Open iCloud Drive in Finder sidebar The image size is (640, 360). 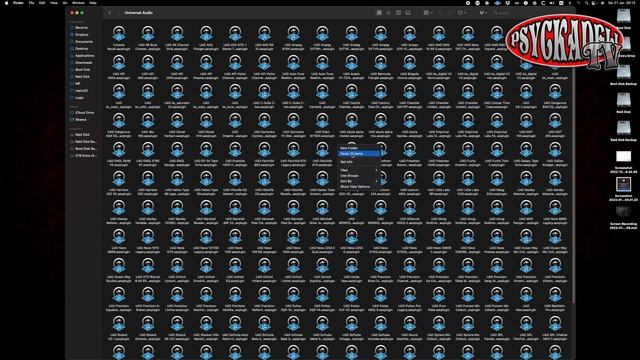coord(84,113)
